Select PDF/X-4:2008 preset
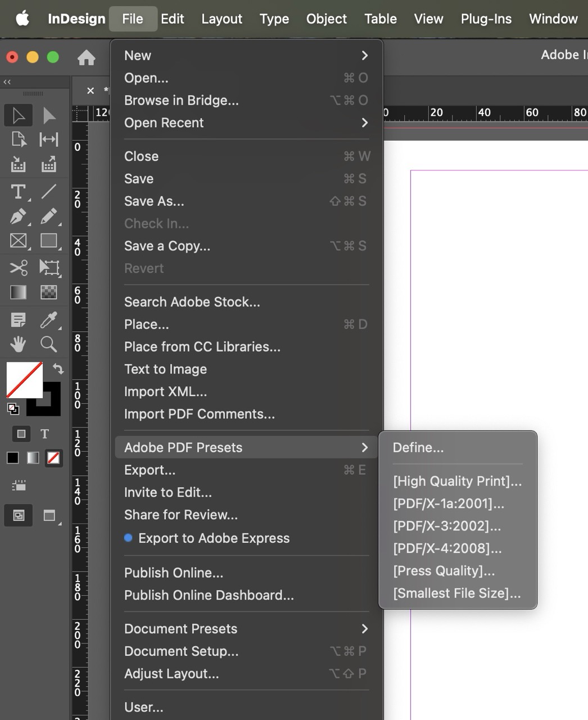The image size is (588, 720). 458,548
